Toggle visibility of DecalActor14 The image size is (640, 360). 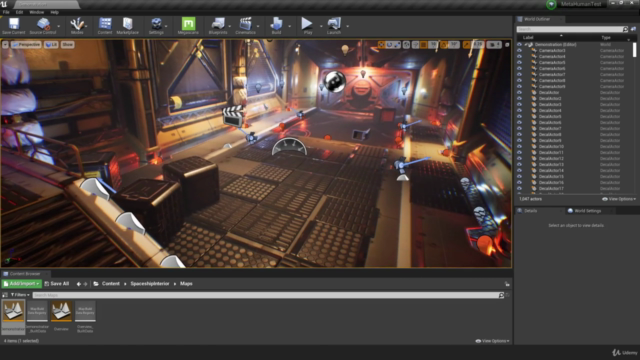[x=519, y=171]
